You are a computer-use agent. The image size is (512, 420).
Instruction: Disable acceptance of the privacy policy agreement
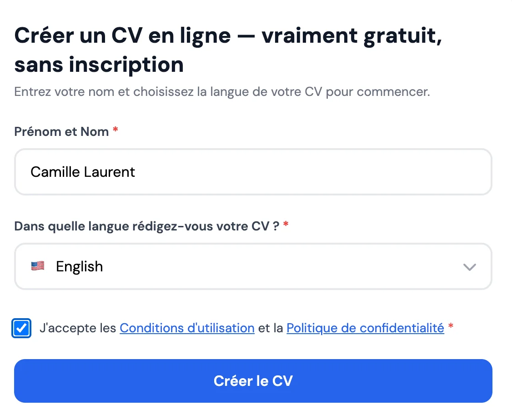(21, 328)
